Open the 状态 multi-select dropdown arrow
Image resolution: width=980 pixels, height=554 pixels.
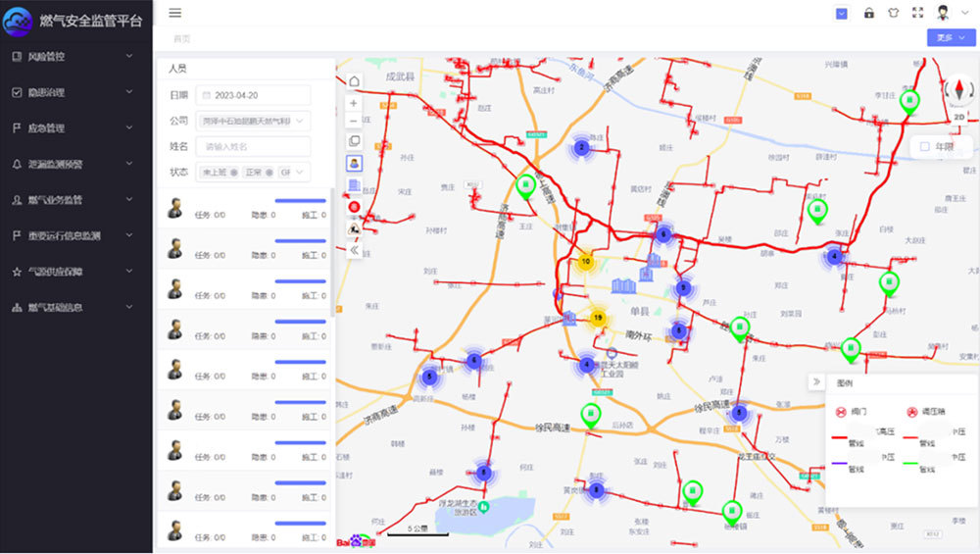(300, 172)
